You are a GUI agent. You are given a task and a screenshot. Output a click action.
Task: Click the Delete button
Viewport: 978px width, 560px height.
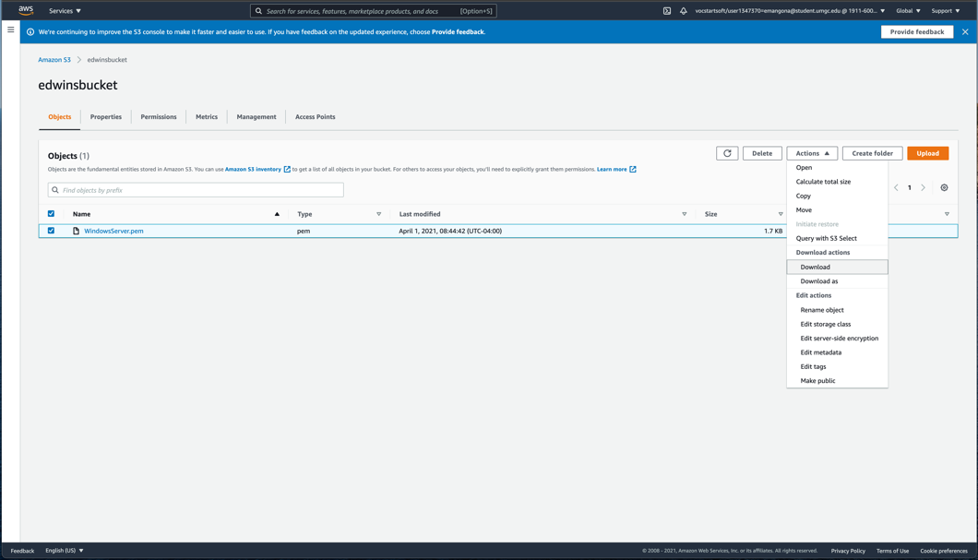(762, 153)
